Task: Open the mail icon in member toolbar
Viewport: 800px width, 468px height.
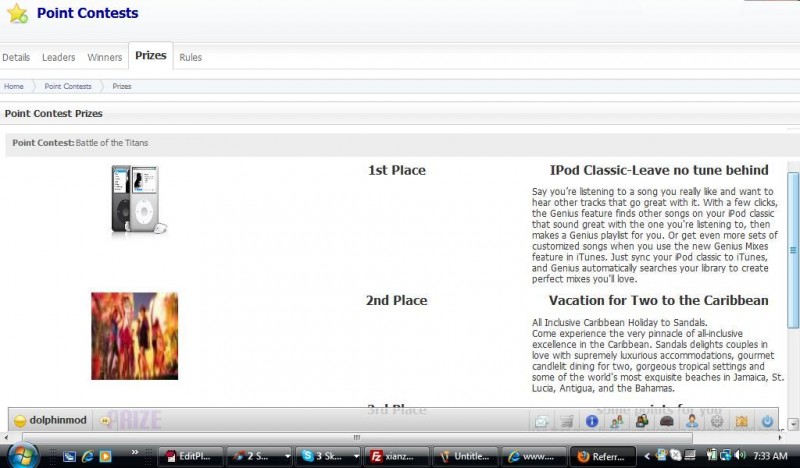Action: point(541,421)
